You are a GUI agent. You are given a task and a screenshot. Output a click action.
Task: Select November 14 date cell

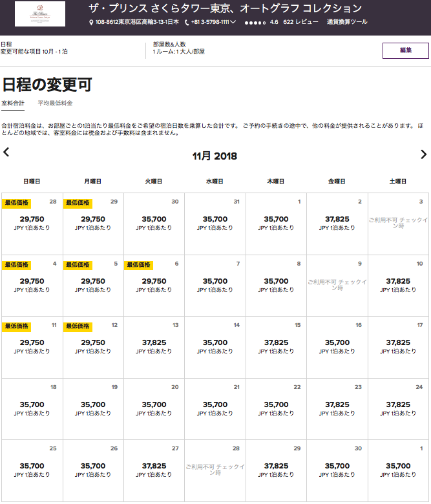click(215, 347)
